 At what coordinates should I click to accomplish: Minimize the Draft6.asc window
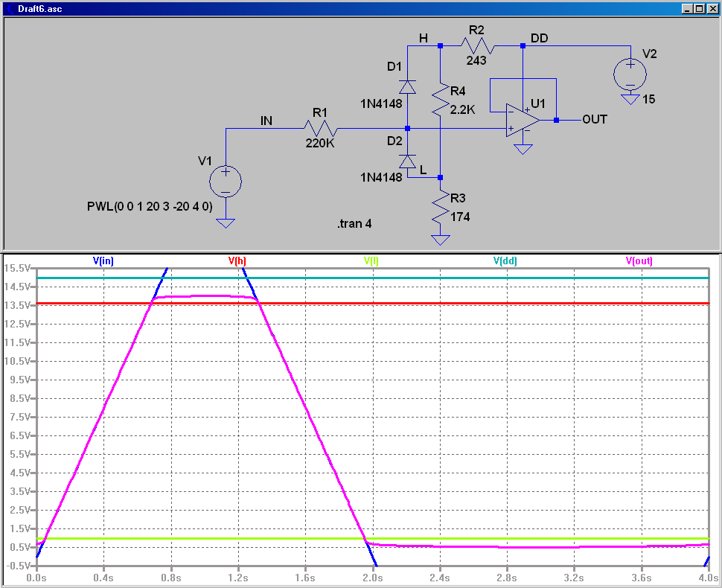687,9
